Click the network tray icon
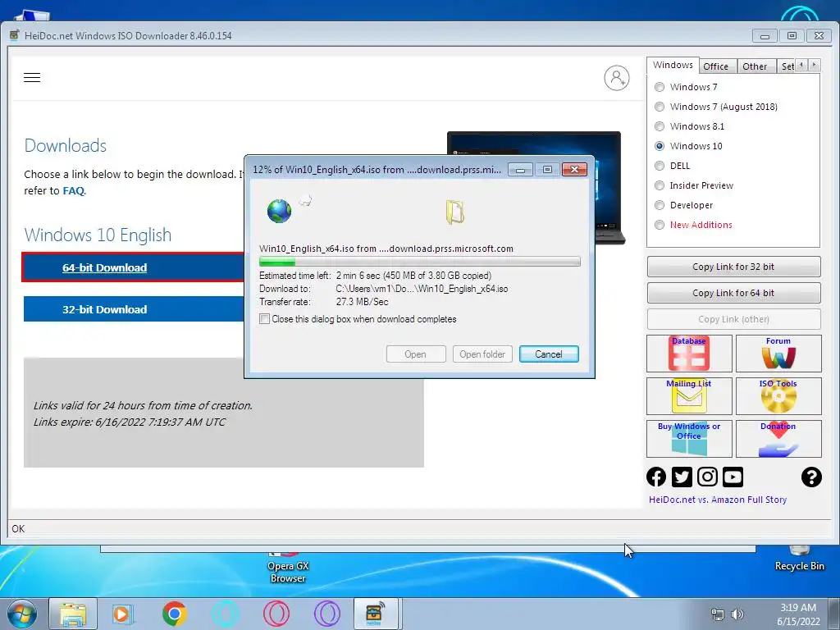Image resolution: width=840 pixels, height=630 pixels. tap(717, 614)
